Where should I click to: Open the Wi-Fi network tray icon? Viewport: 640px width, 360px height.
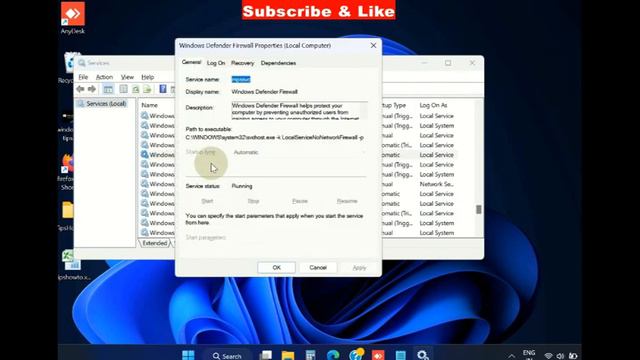pos(548,356)
